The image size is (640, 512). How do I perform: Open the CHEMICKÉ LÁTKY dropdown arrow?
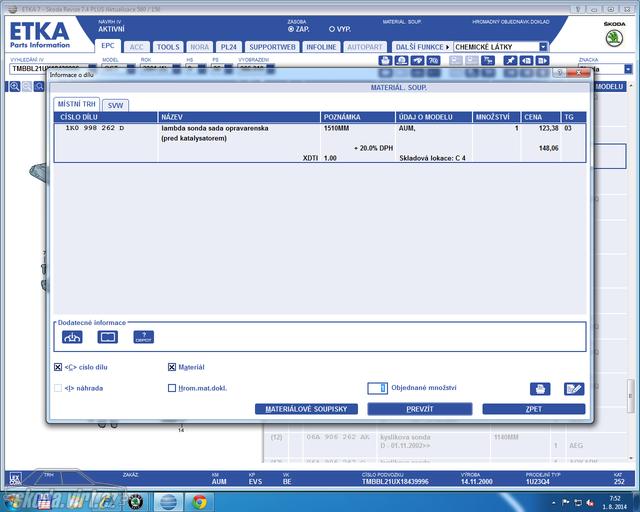click(x=543, y=47)
